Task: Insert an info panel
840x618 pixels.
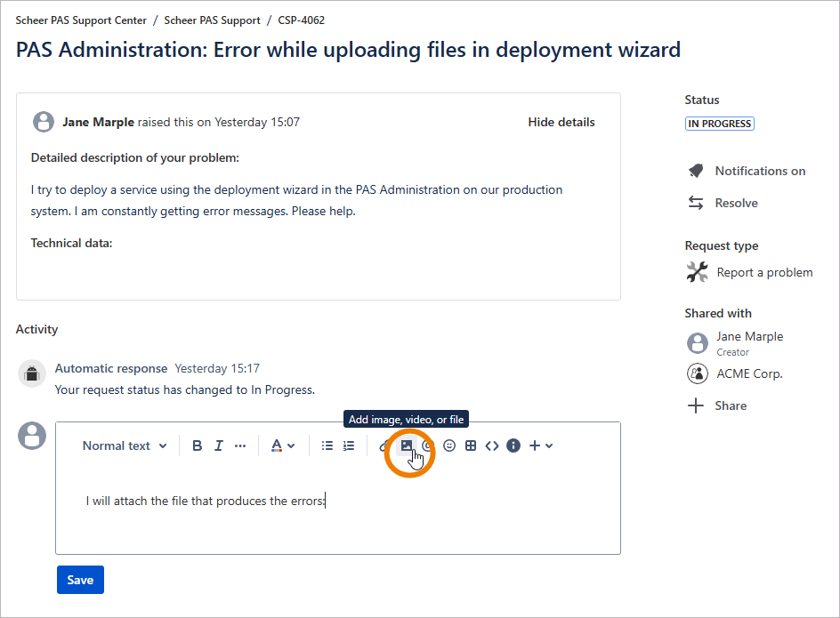Action: [513, 445]
